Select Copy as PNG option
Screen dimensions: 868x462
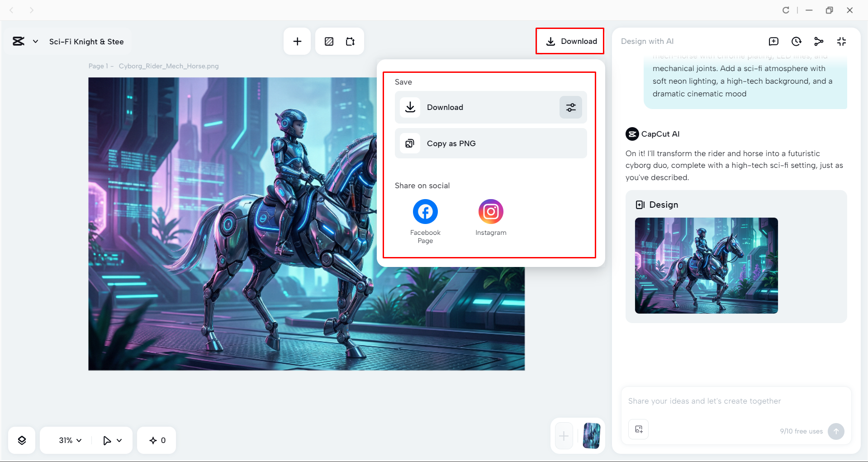point(491,143)
